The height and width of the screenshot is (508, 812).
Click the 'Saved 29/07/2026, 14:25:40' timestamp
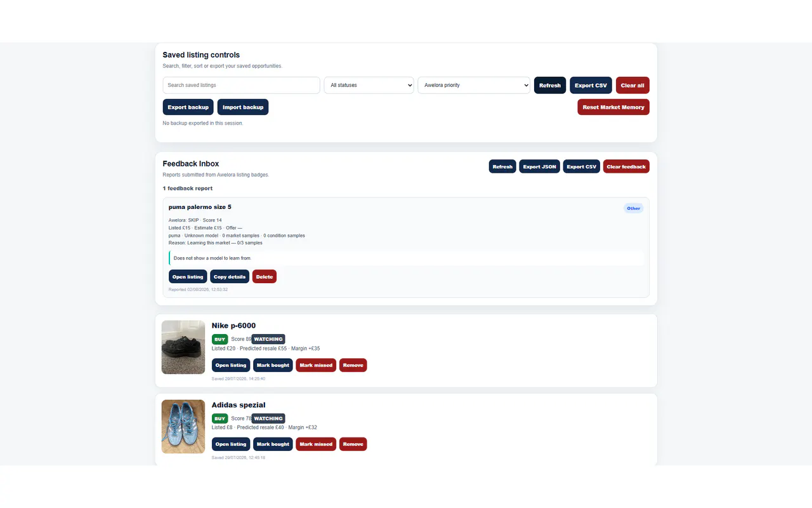point(239,378)
